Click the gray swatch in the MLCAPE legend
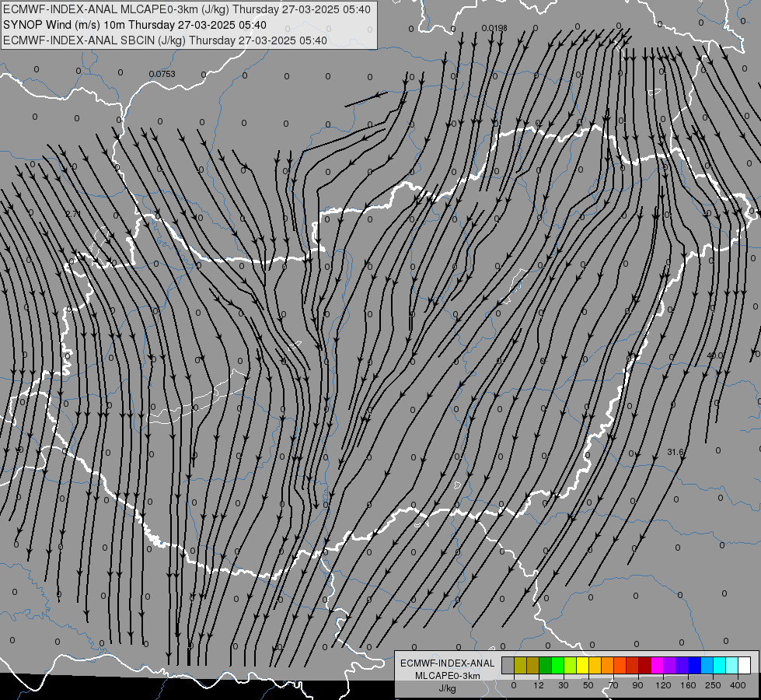The width and height of the screenshot is (761, 700). pos(508,665)
